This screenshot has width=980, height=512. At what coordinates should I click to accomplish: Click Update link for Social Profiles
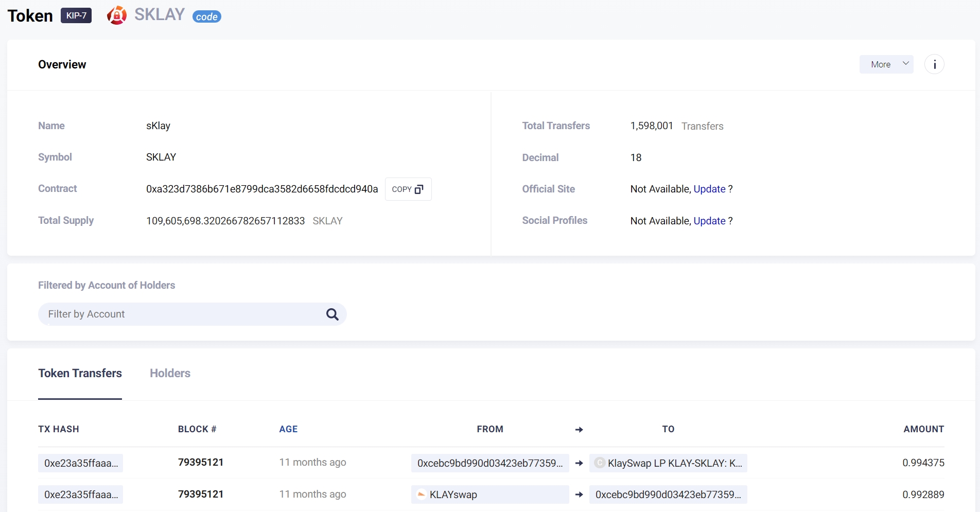pyautogui.click(x=709, y=221)
